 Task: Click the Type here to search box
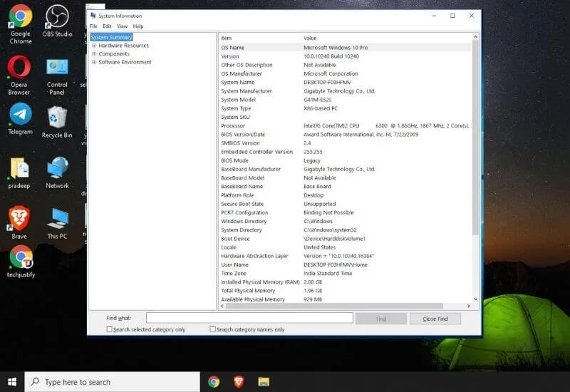pyautogui.click(x=113, y=382)
